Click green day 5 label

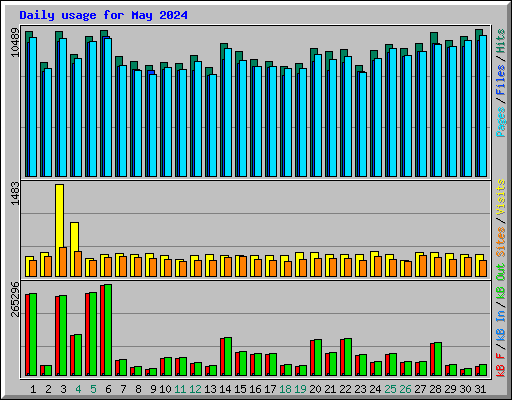click(x=93, y=389)
